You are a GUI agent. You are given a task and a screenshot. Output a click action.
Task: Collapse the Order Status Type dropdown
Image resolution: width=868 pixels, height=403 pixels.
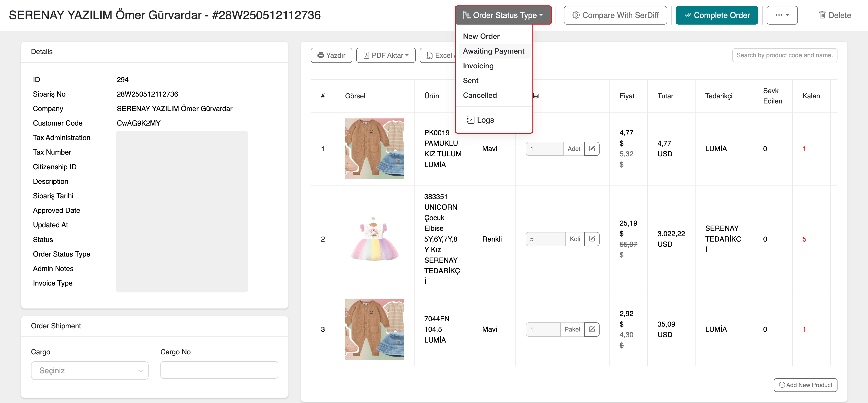click(503, 15)
